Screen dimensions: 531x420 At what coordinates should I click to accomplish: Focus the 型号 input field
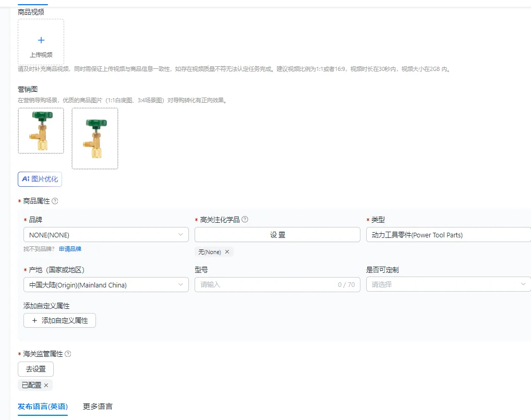click(277, 284)
